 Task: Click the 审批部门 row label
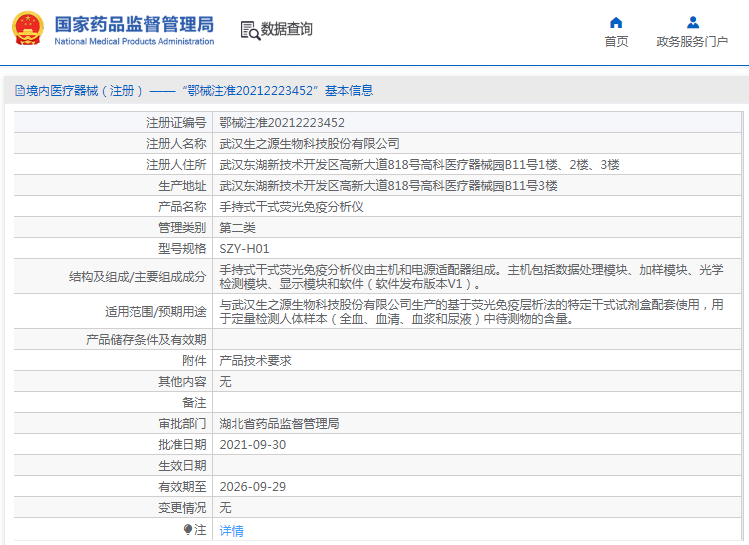(182, 424)
